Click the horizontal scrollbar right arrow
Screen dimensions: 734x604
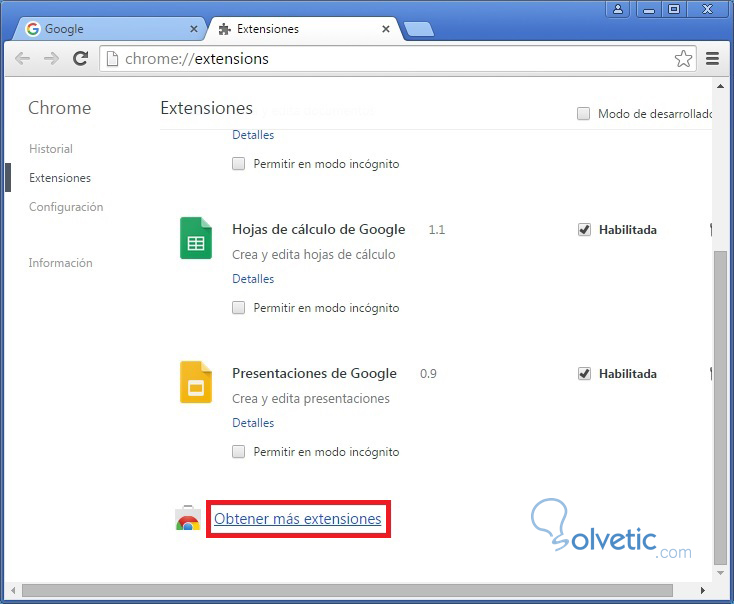pyautogui.click(x=703, y=590)
